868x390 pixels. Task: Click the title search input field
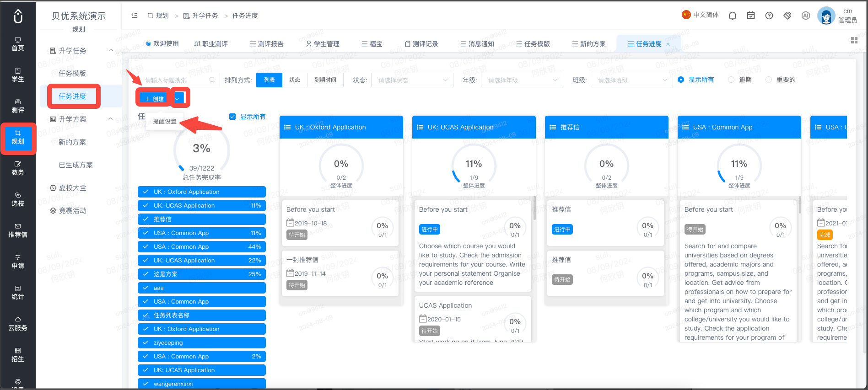click(x=179, y=80)
